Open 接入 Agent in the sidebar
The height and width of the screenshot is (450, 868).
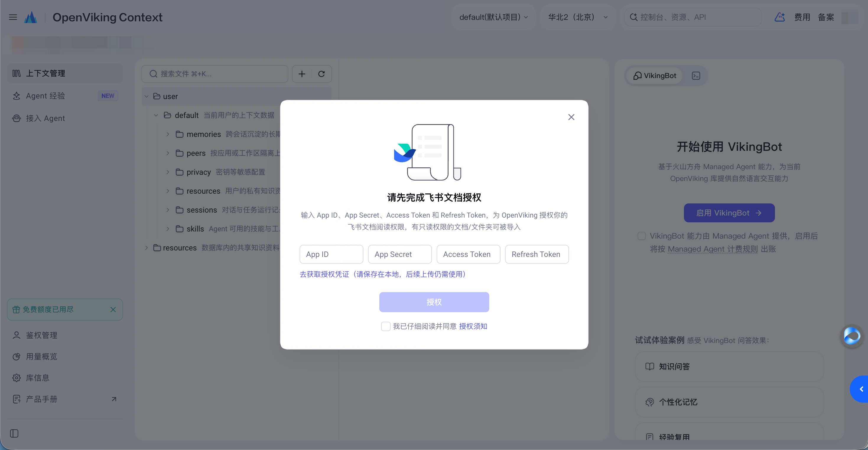coord(65,118)
